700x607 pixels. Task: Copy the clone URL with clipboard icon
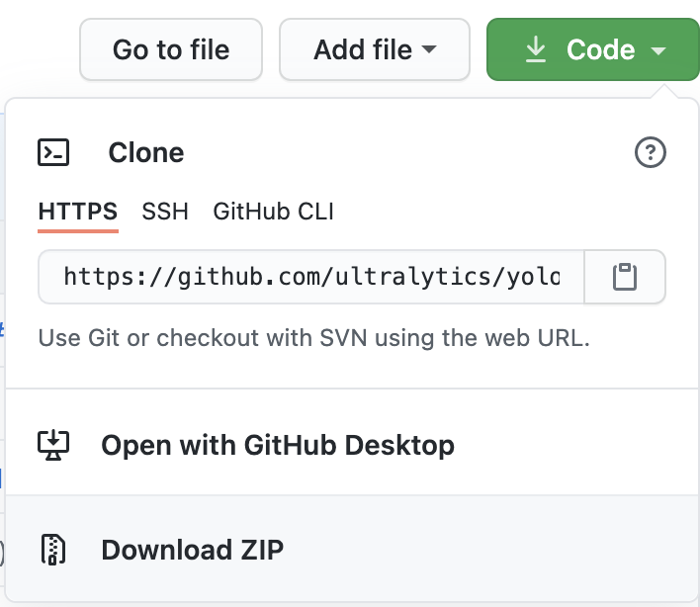[x=624, y=277]
